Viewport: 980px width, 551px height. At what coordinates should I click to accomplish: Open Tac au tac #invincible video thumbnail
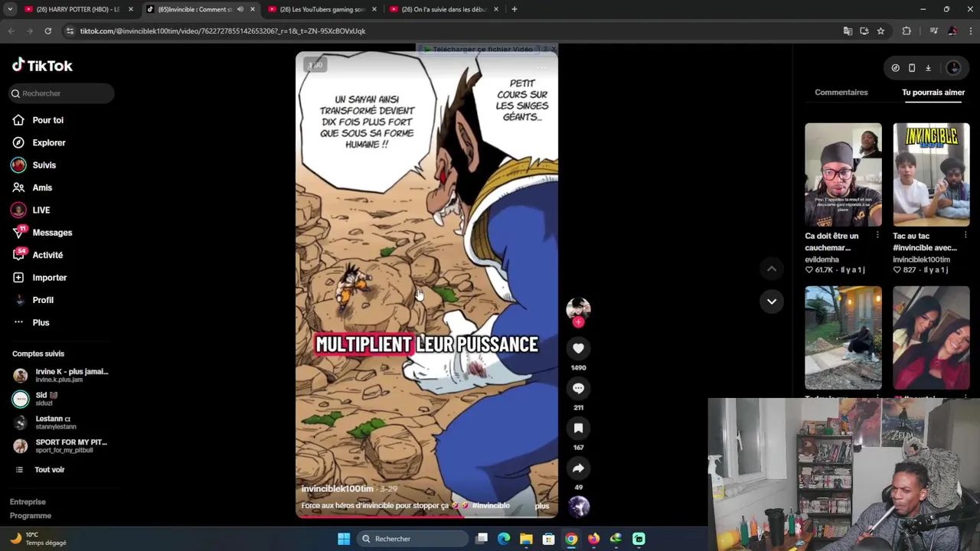click(931, 174)
